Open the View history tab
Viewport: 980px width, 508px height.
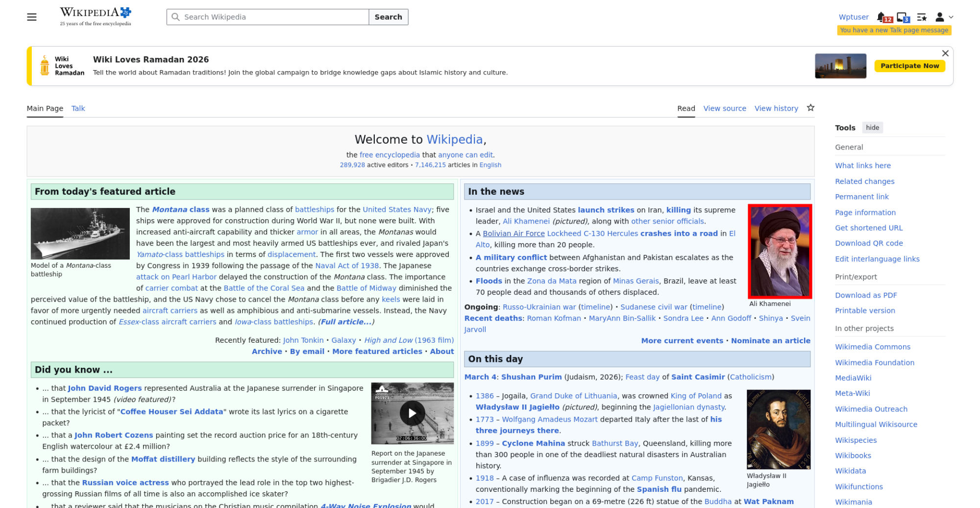(776, 108)
